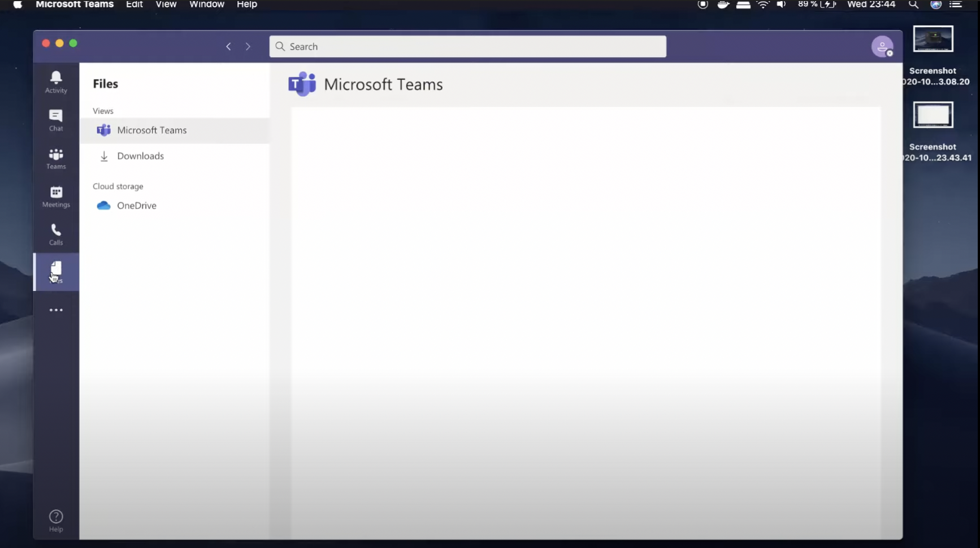Click the Files panel heading
Viewport: 980px width, 548px height.
coord(106,84)
